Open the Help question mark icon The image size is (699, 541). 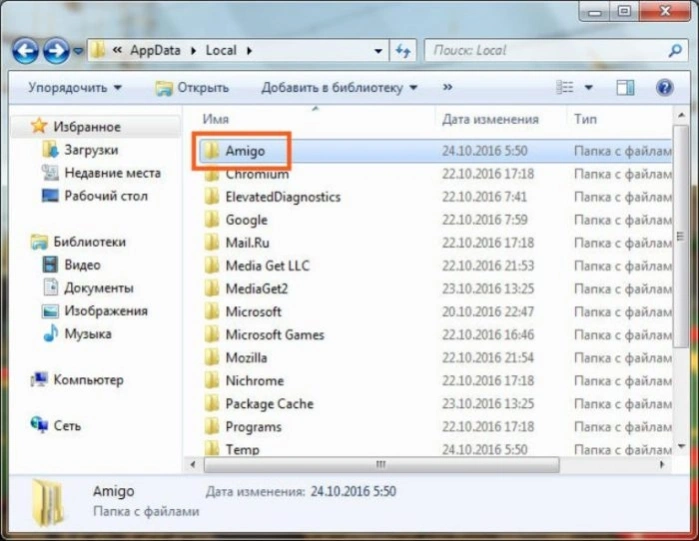click(664, 88)
